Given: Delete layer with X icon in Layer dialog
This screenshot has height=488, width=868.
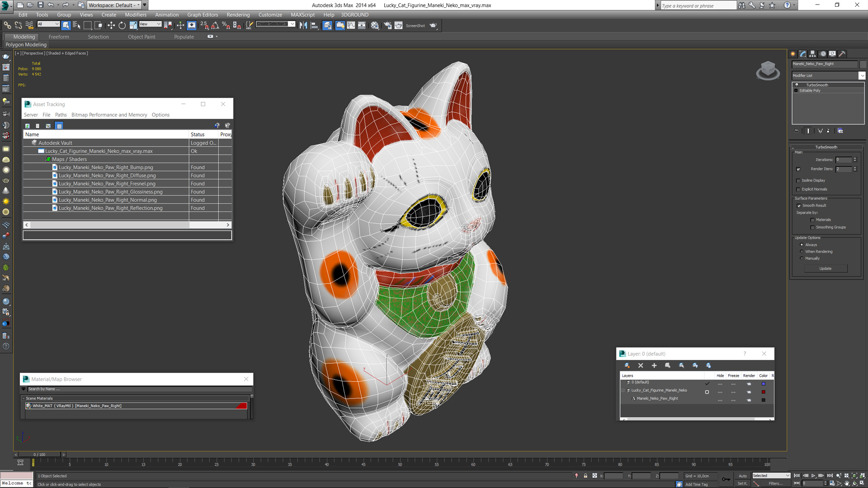Looking at the screenshot, I should pyautogui.click(x=641, y=366).
